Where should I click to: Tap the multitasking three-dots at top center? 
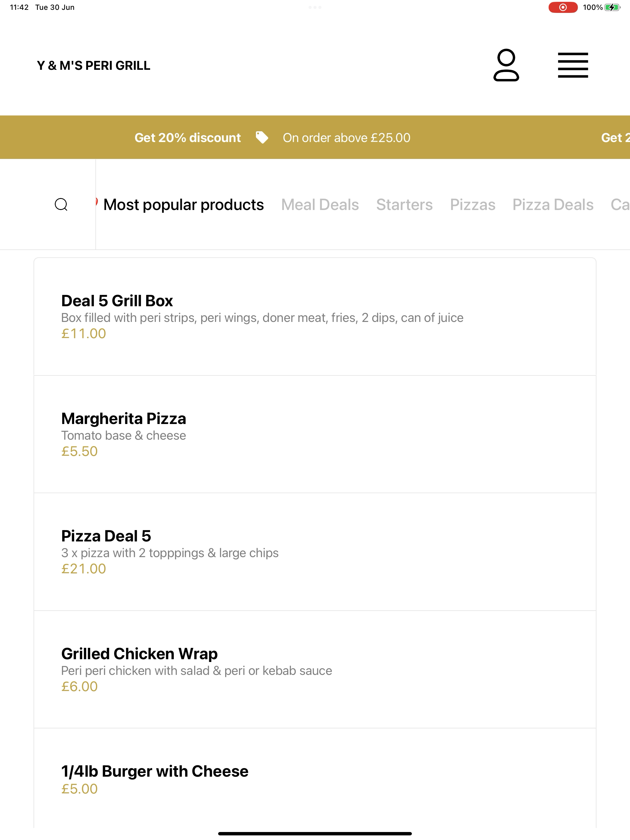click(x=315, y=7)
